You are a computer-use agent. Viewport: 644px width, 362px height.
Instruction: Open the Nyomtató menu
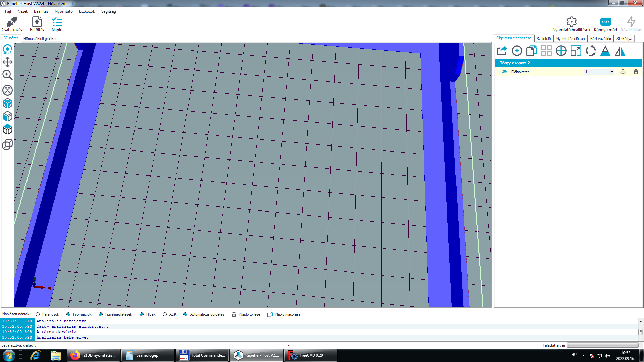(x=63, y=11)
